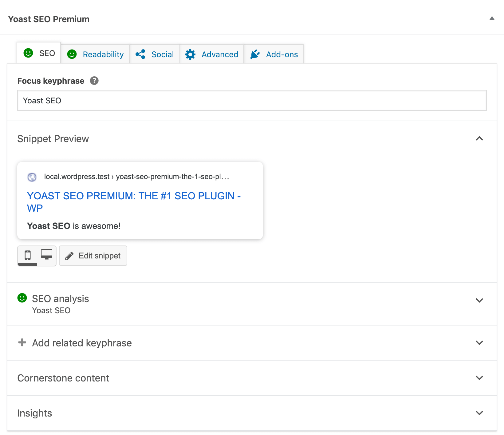Collapse the Snippet Preview section
504x435 pixels.
coord(479,139)
